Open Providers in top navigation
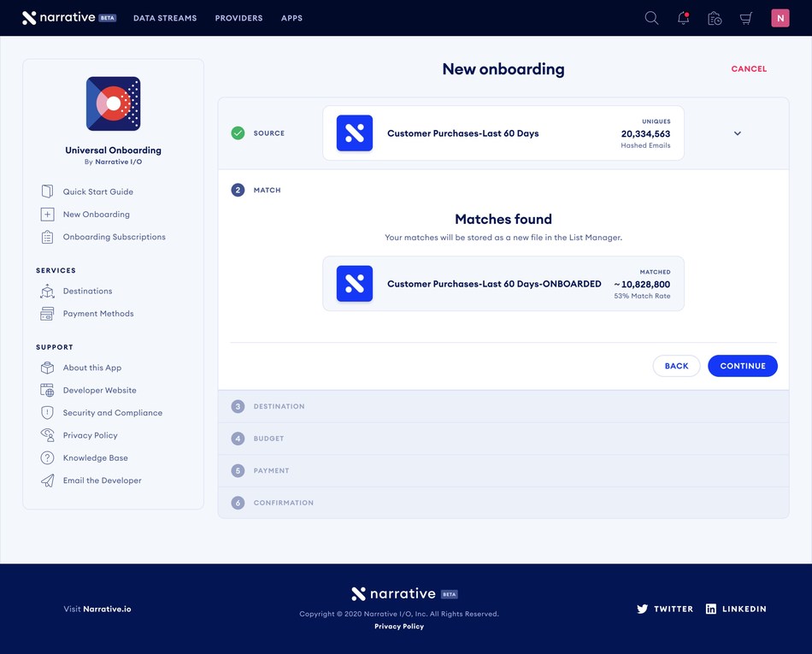 (x=238, y=18)
